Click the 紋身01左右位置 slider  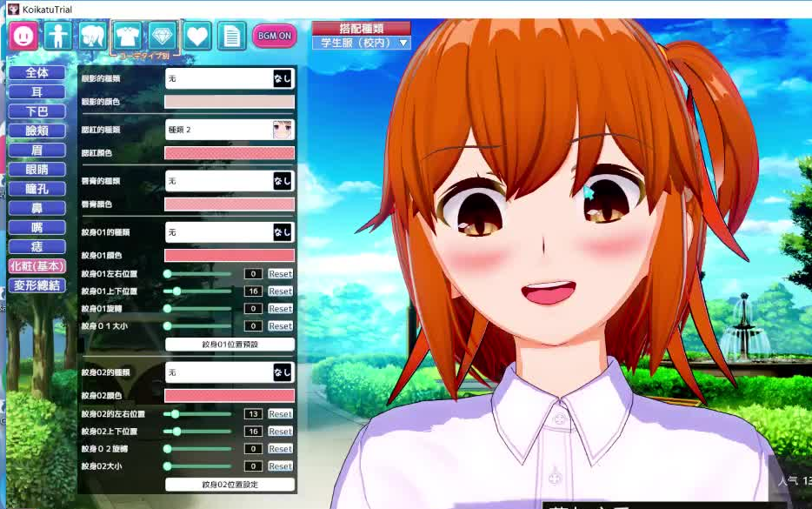point(197,274)
